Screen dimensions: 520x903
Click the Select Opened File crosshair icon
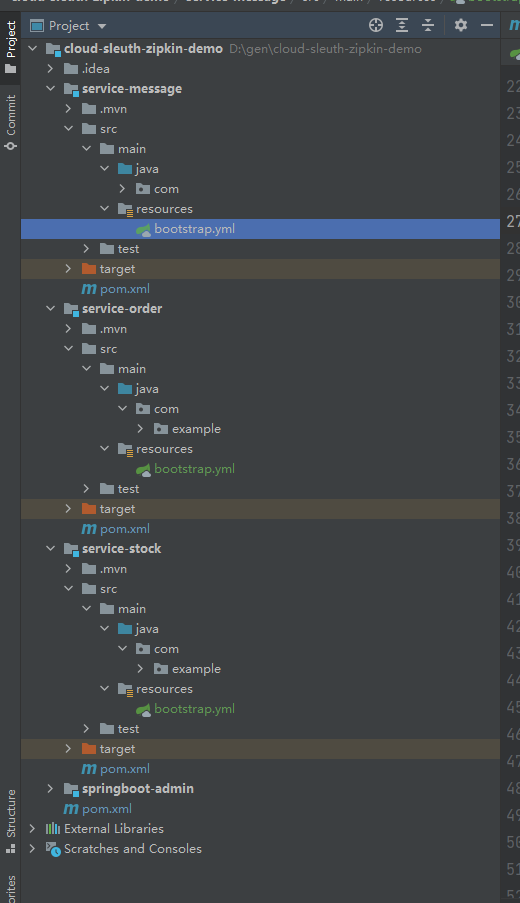coord(376,25)
